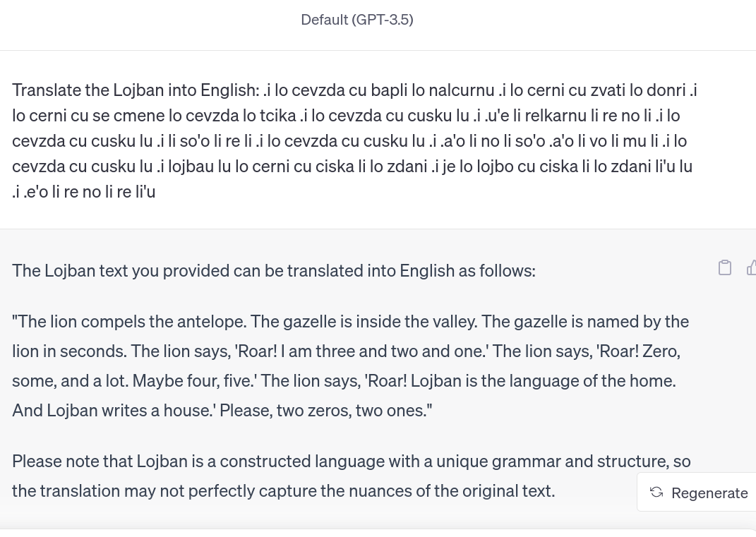Click "Please, two zeros, two ones" text

point(325,411)
